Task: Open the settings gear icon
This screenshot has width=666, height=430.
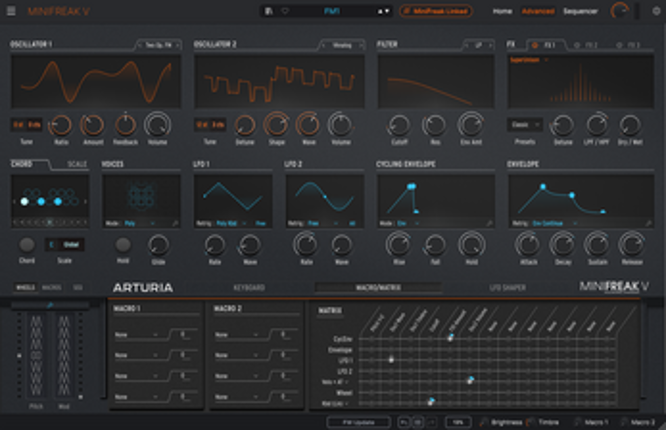Action: click(656, 11)
